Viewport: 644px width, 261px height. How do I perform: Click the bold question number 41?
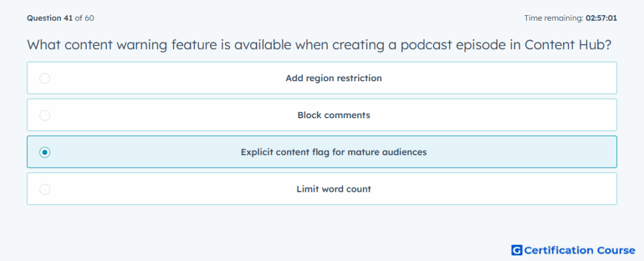click(x=67, y=18)
